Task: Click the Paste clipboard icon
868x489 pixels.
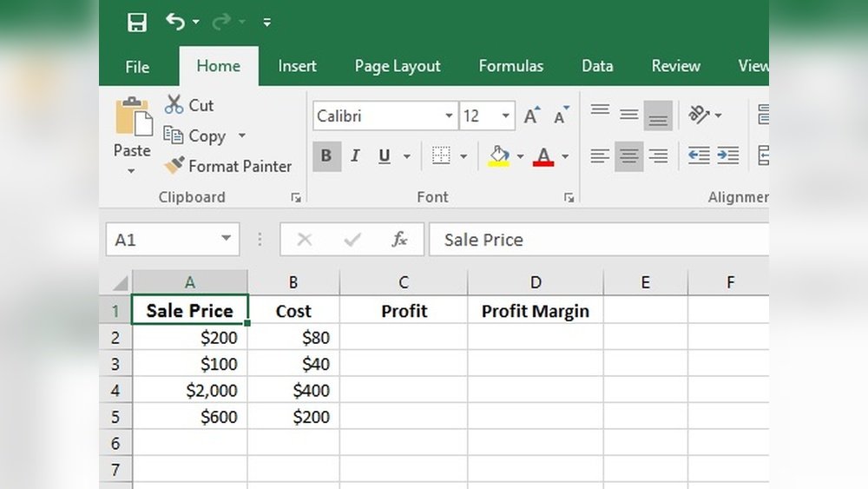Action: tap(133, 117)
